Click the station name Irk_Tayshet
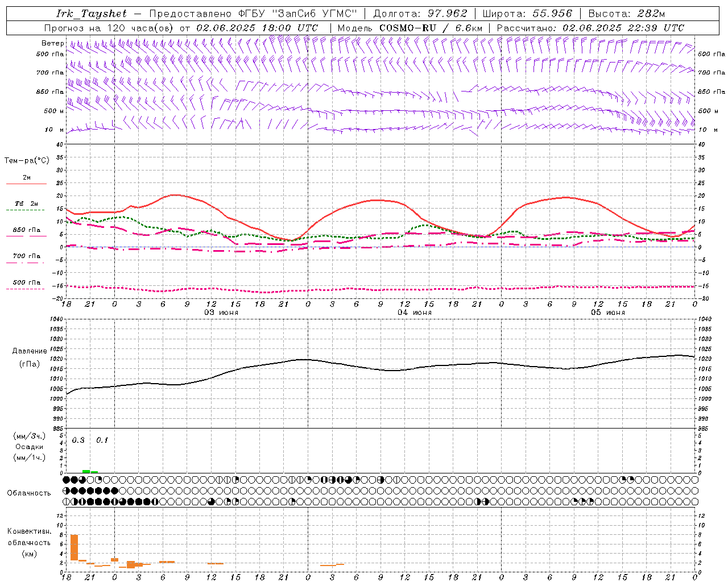This screenshot has width=728, height=582. tap(92, 14)
